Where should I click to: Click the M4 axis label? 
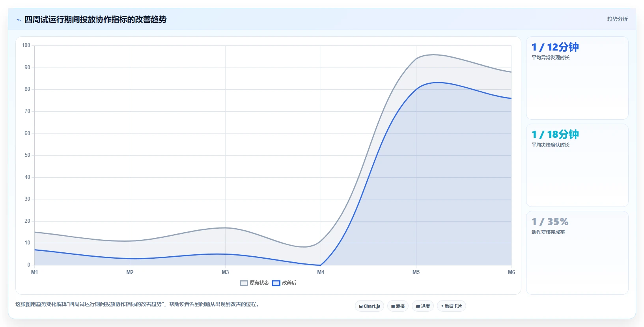pos(321,272)
